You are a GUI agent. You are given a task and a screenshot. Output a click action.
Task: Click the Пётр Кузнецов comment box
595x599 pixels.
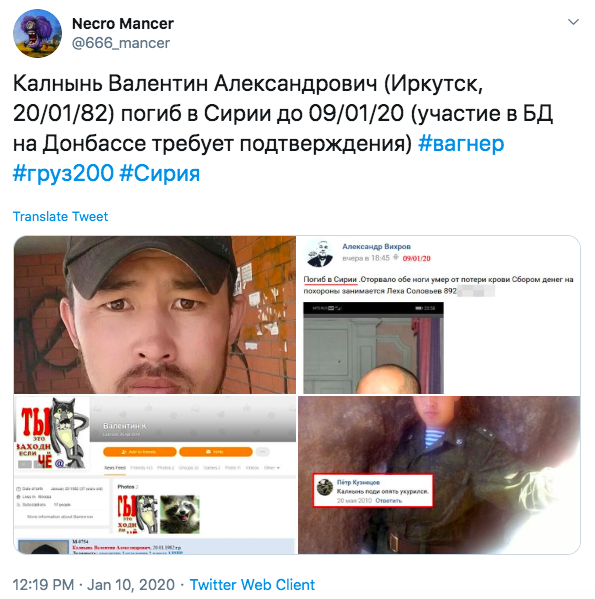point(373,491)
